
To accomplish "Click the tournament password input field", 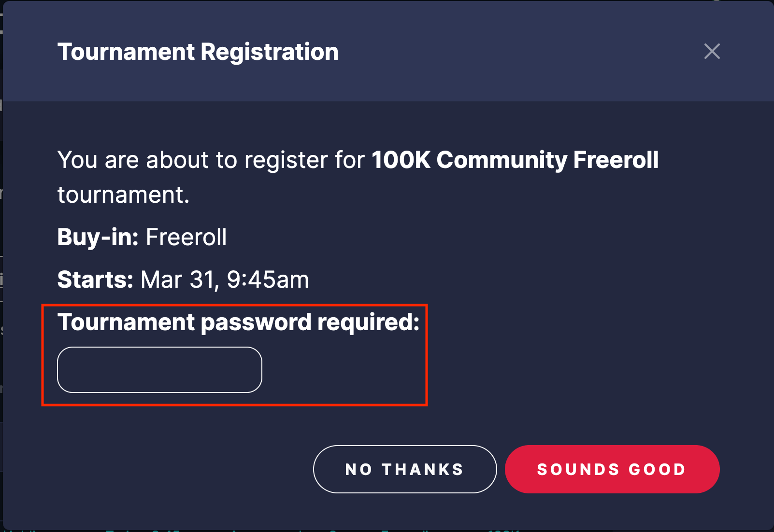I will click(x=159, y=369).
